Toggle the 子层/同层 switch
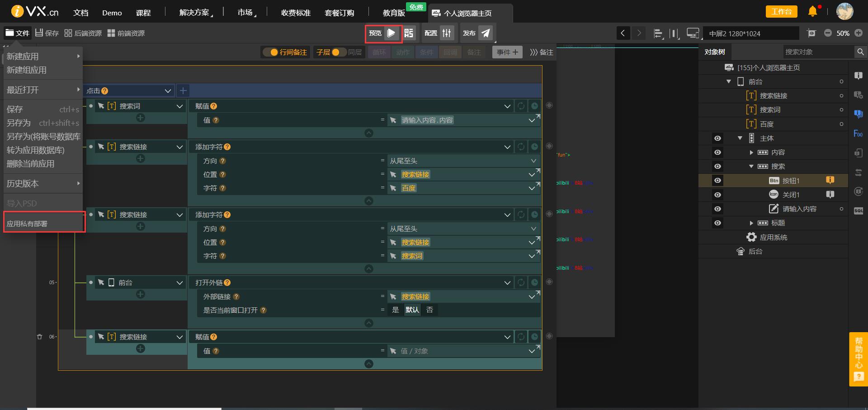Image resolution: width=868 pixels, height=410 pixels. click(x=339, y=52)
